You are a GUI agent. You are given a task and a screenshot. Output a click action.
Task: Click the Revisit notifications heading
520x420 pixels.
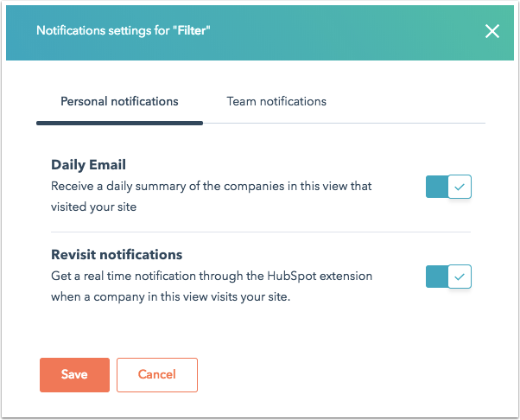pos(117,255)
